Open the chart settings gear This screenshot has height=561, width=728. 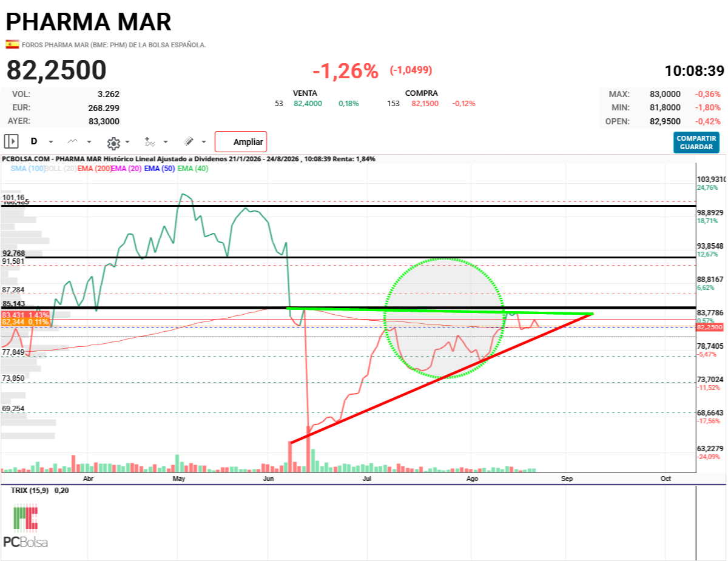pyautogui.click(x=113, y=143)
